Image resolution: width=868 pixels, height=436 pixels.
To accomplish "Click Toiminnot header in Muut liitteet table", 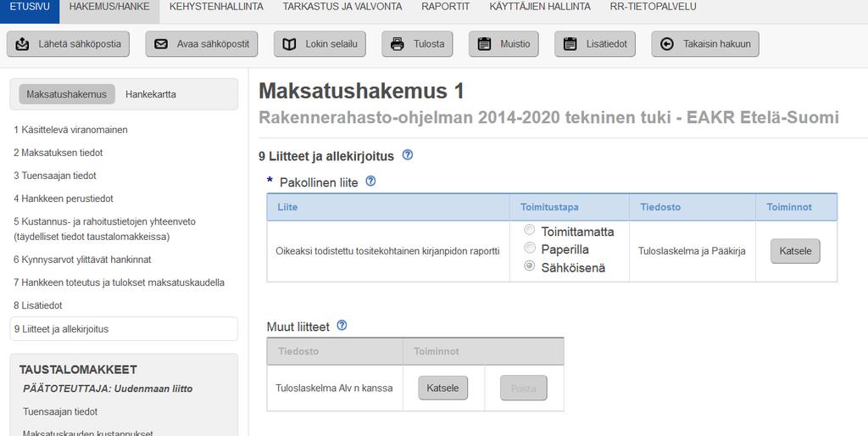I will click(x=437, y=351).
